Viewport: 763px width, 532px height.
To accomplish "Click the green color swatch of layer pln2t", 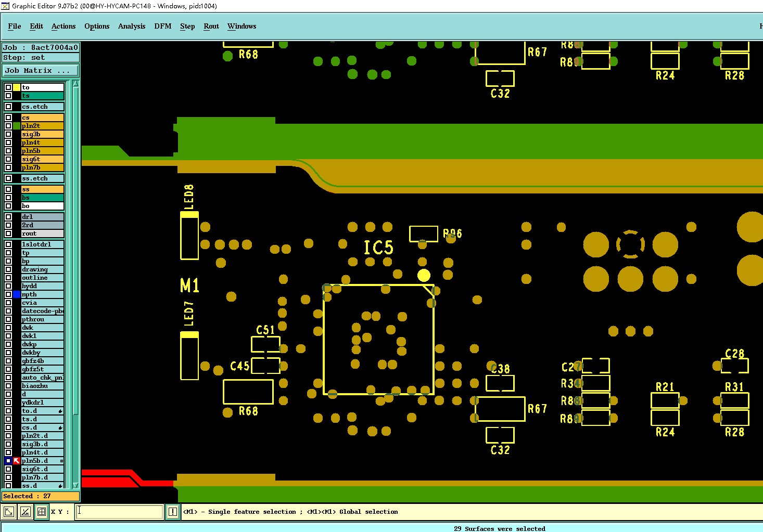I will point(17,126).
